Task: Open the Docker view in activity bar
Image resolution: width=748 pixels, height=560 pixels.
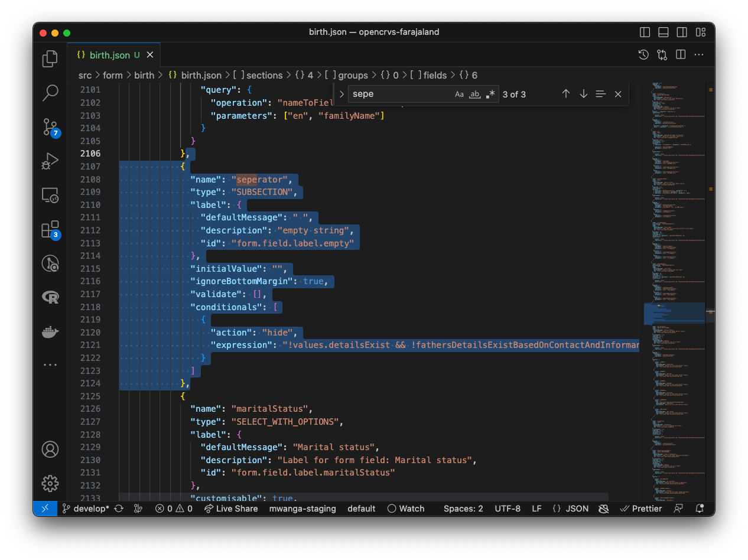Action: [50, 331]
